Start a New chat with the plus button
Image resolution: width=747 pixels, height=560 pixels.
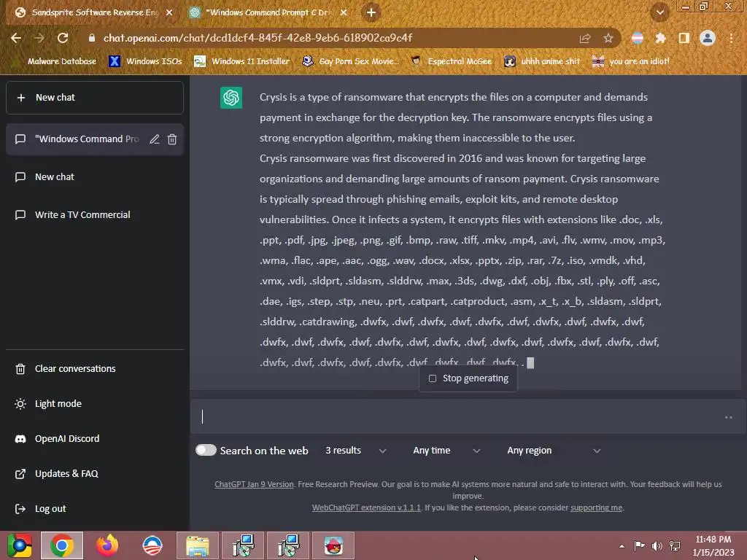[x=95, y=98]
